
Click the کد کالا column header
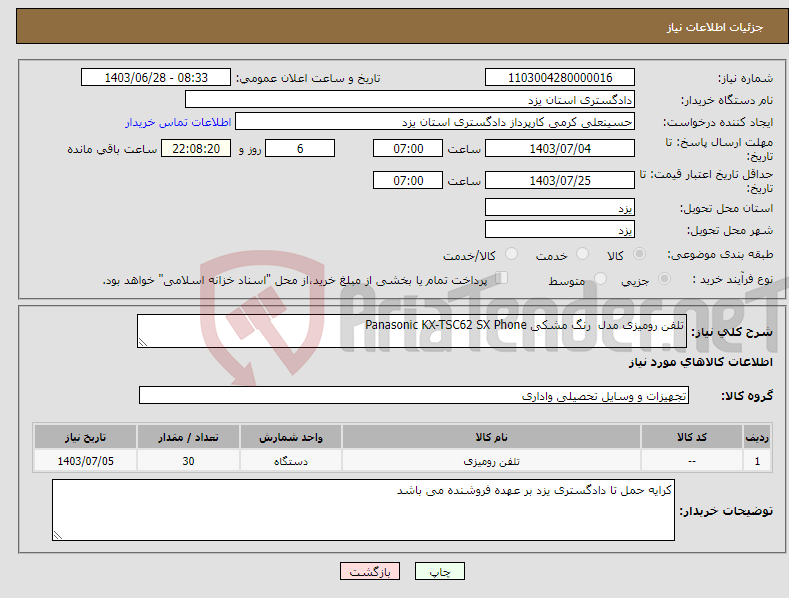691,437
